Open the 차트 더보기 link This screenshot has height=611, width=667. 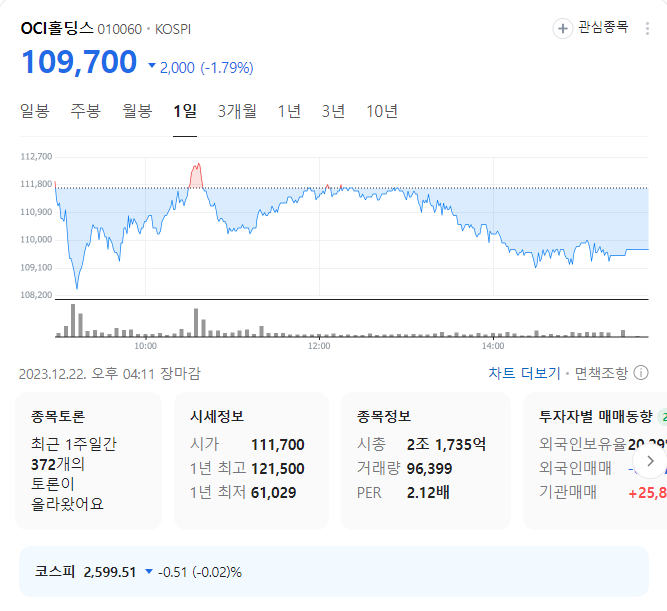click(x=524, y=373)
